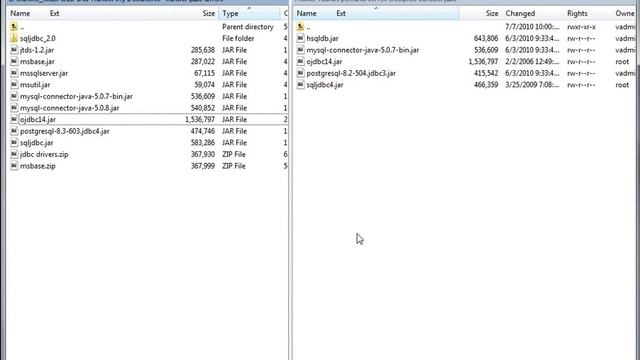Select jdbc drivers.zip file name
Viewport: 640px width, 360px height.
(44, 154)
